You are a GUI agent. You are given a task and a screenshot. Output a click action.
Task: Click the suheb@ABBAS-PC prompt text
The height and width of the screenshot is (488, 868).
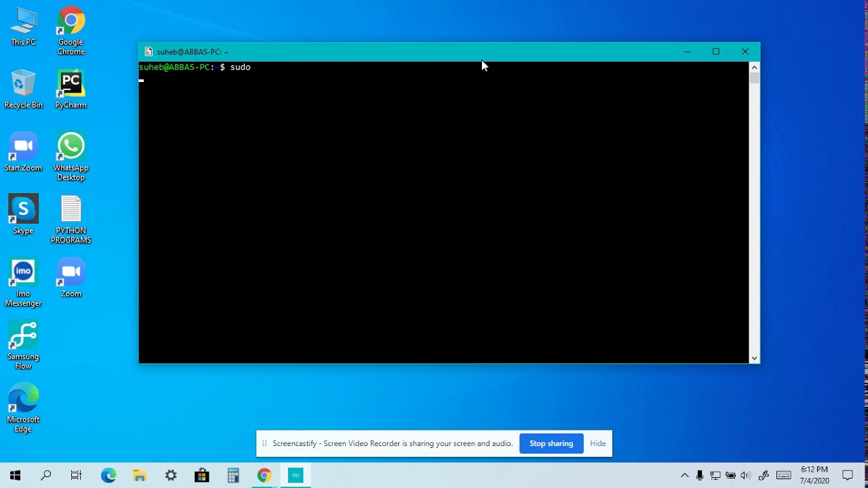[x=175, y=67]
